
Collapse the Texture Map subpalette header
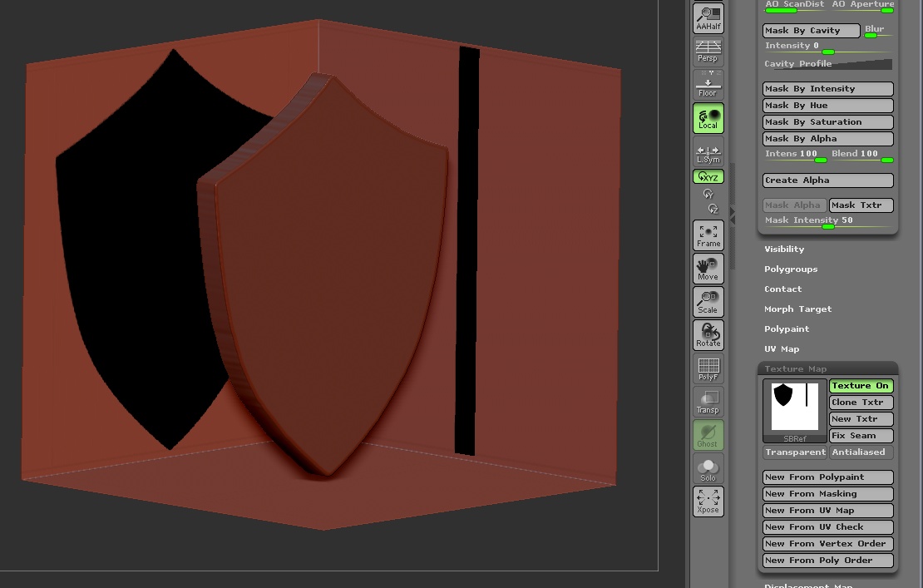(827, 368)
